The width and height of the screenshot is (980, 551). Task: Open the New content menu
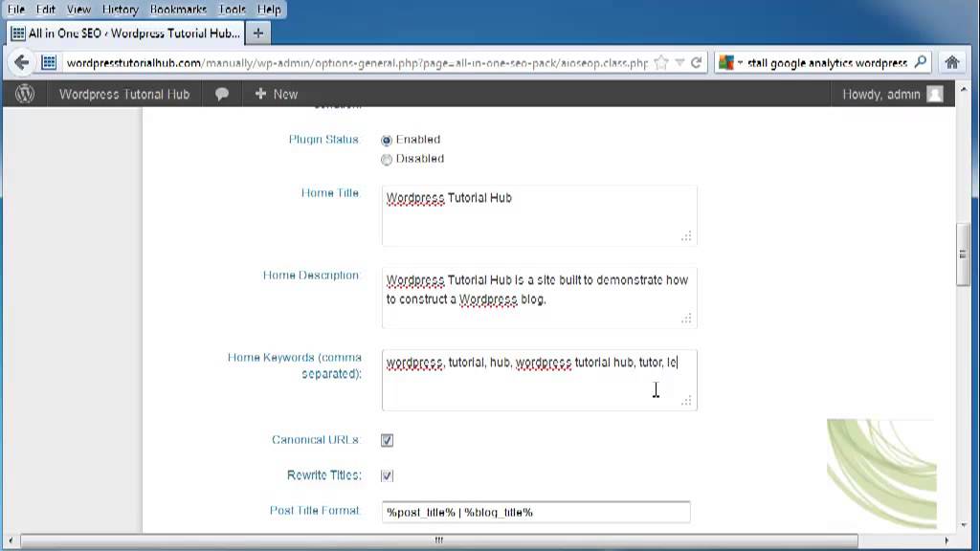point(277,95)
